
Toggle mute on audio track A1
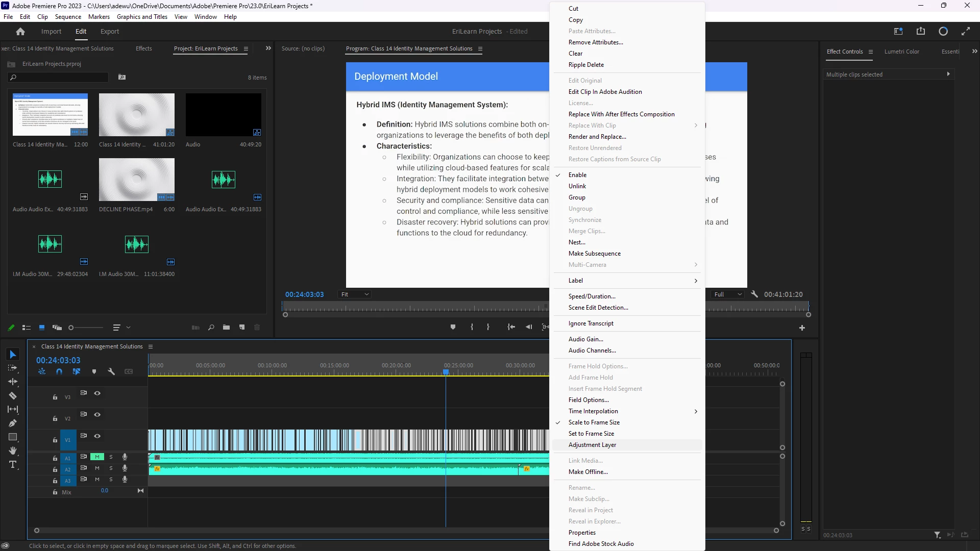97,457
